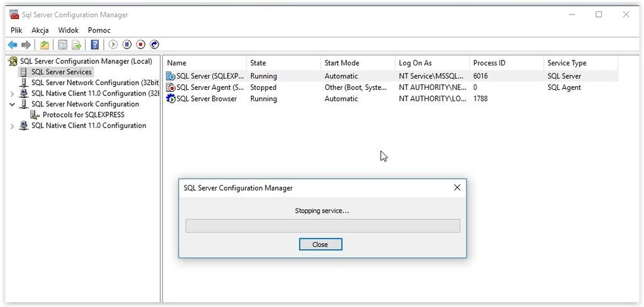The height and width of the screenshot is (307, 644).
Task: Click the Stopping service... label in the dialog
Action: pyautogui.click(x=322, y=211)
